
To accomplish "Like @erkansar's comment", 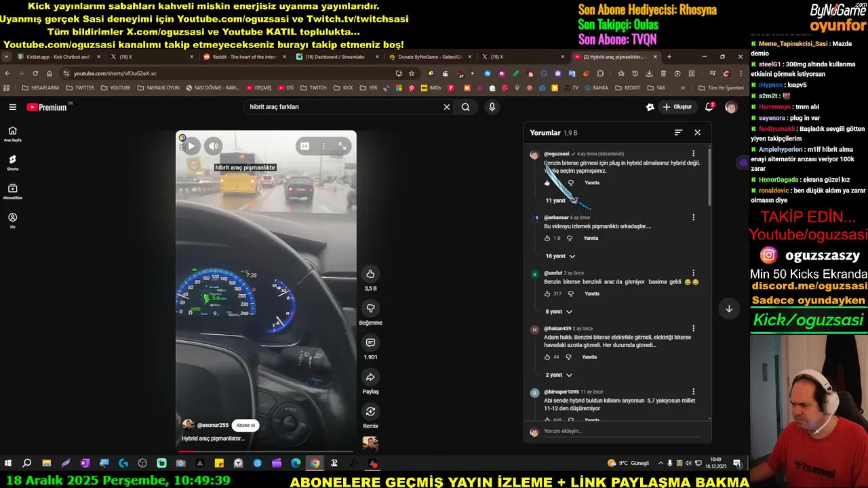I will pos(547,239).
